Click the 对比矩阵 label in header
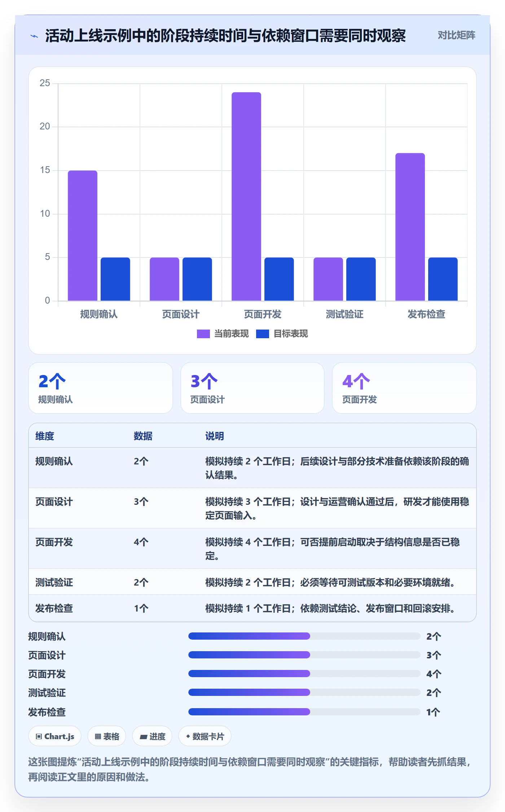Screen dimensions: 505x812 tap(456, 35)
